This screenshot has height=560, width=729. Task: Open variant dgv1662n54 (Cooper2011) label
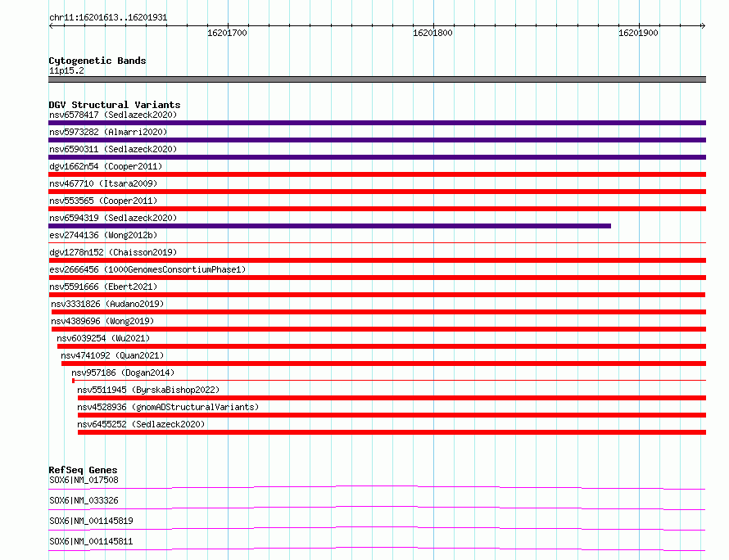coord(106,166)
